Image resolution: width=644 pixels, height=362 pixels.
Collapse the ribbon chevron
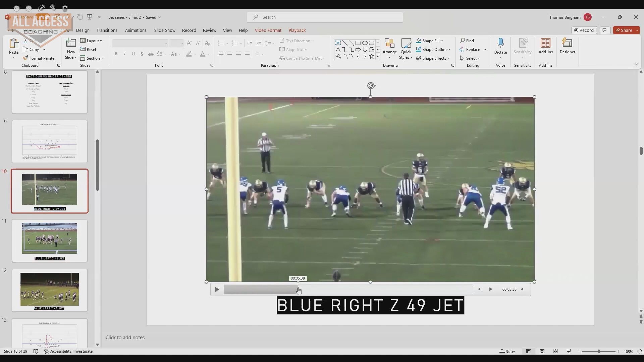point(636,64)
